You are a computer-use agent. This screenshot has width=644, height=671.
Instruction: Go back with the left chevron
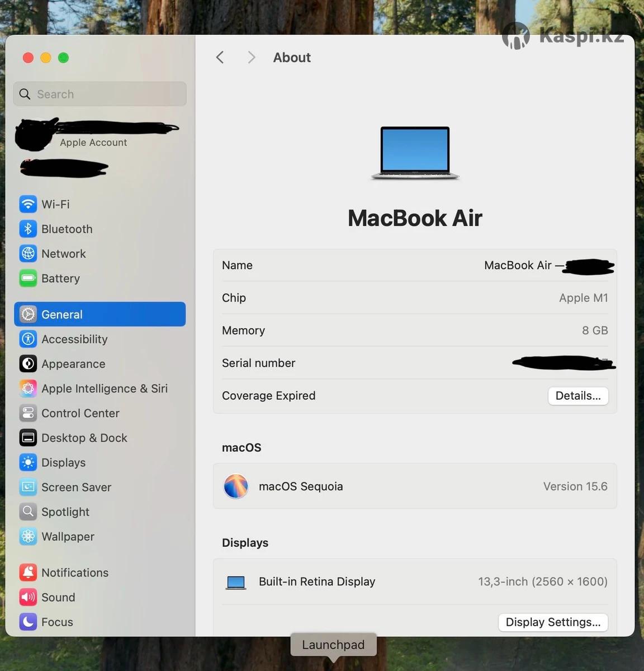point(220,58)
